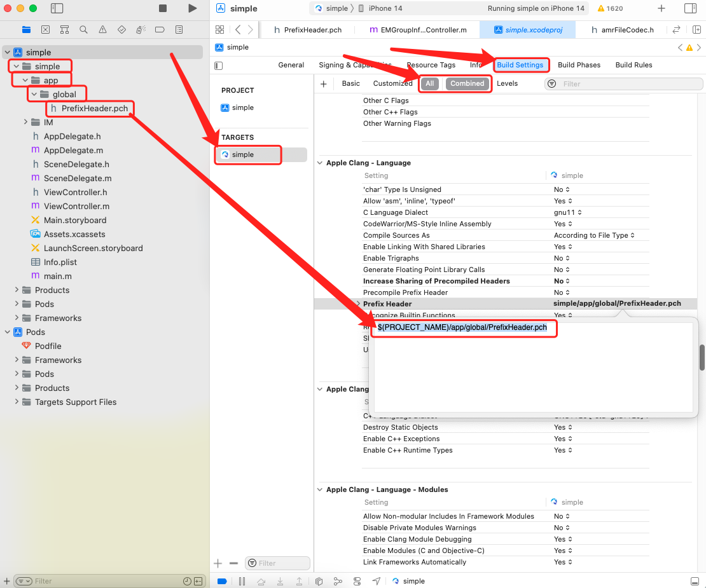The image size is (706, 588).
Task: Collapse the Apple Clang - Language section
Action: [x=320, y=163]
